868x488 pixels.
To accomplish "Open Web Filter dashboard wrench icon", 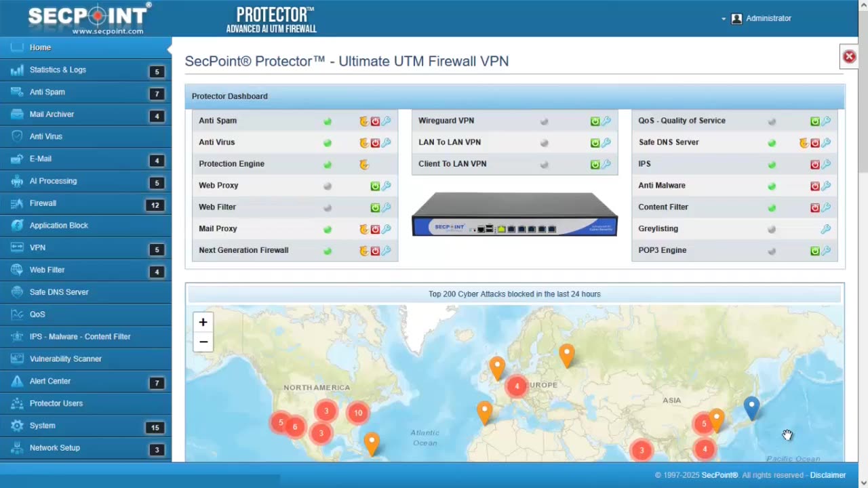I will tap(386, 208).
